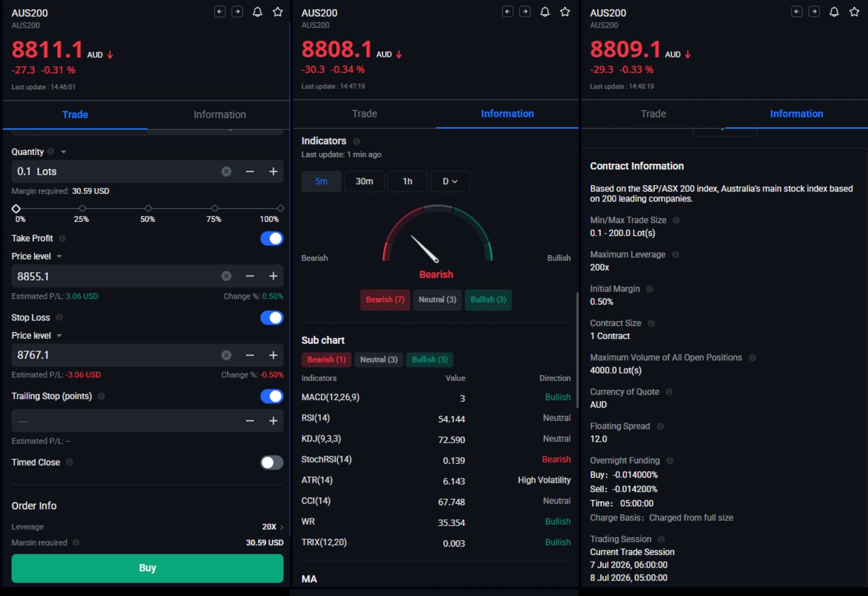Clear the Take Profit price 8855.1

click(226, 276)
